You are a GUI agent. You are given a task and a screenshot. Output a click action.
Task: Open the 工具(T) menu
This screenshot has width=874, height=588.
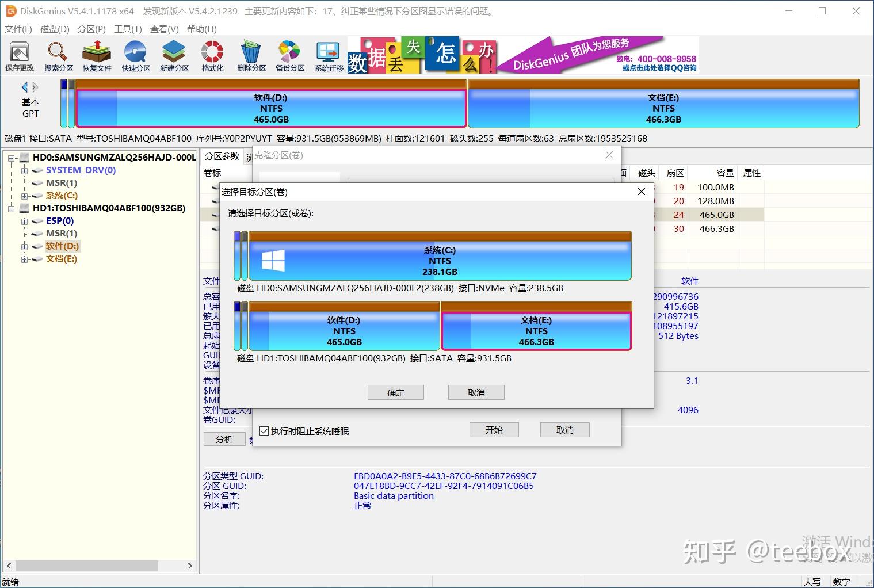click(128, 29)
